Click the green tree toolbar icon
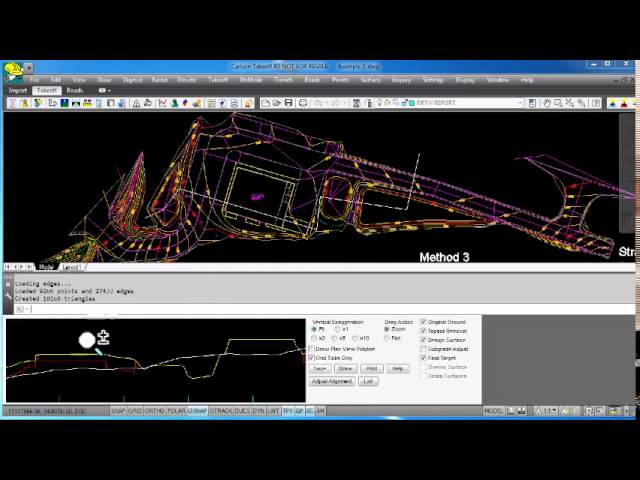 (x=174, y=103)
